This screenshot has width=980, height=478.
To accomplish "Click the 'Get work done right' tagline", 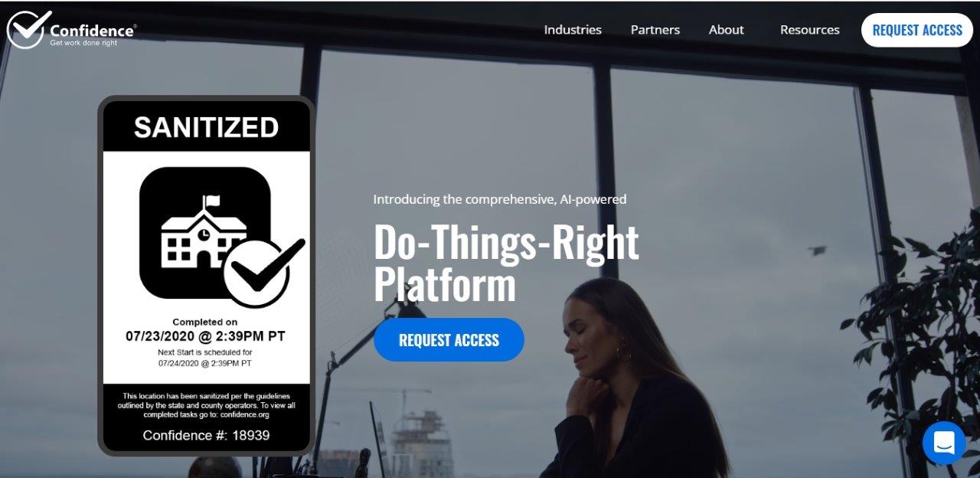I will coord(83,43).
